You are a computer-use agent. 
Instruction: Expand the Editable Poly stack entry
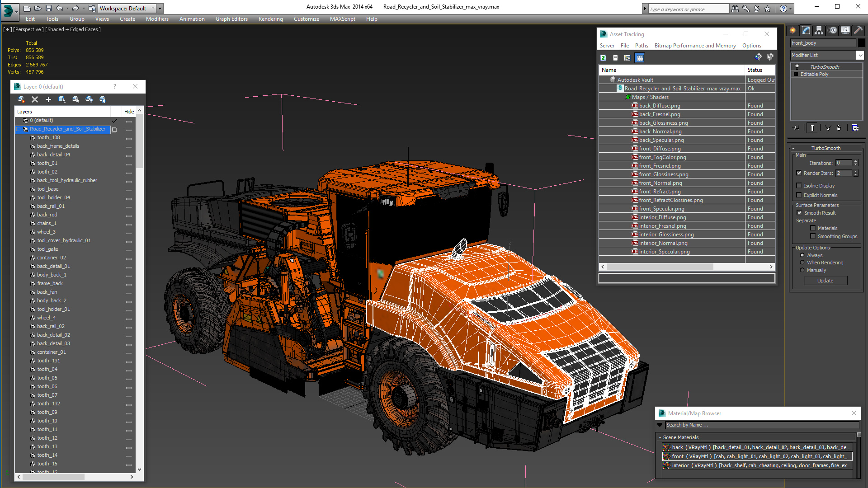point(796,74)
